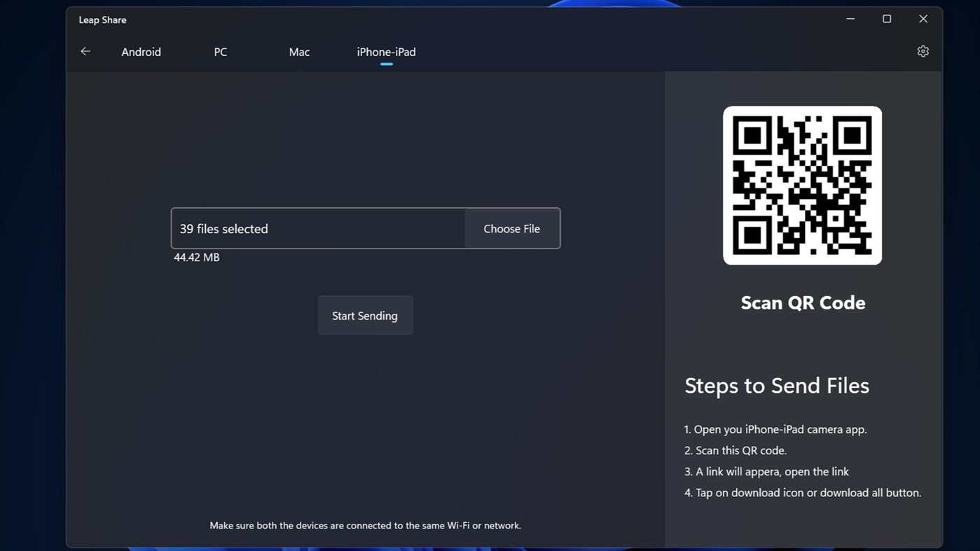Open the settings gear icon

[922, 50]
